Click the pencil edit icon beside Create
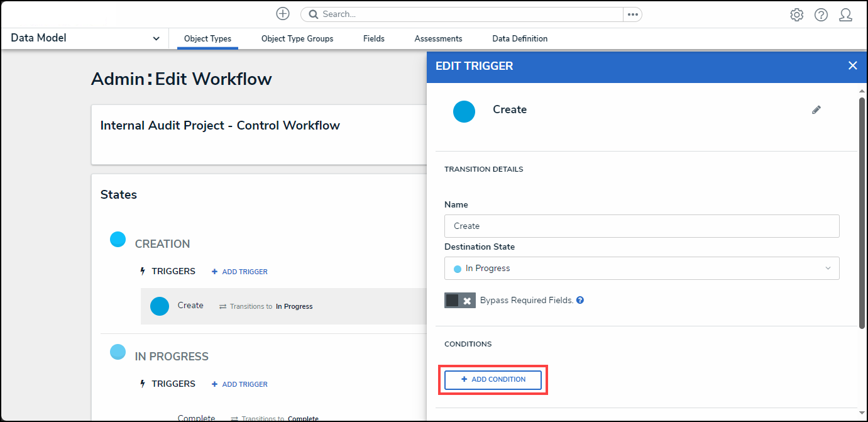868x422 pixels. click(816, 110)
